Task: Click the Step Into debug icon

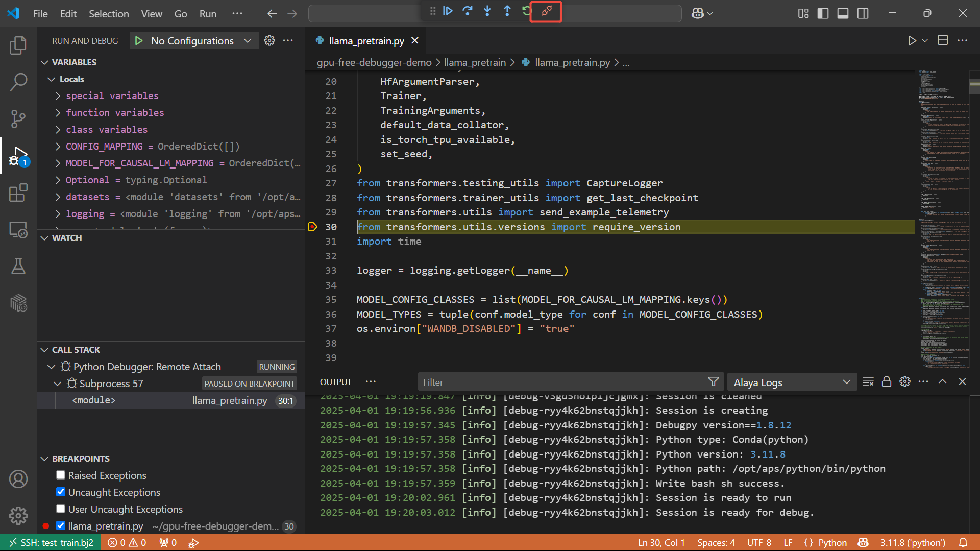Action: pos(487,11)
